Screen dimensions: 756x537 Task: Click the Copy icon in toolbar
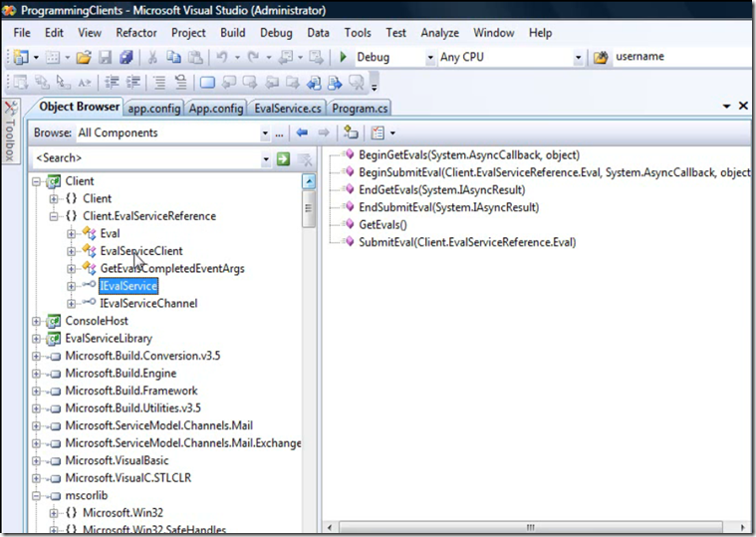[x=173, y=58]
